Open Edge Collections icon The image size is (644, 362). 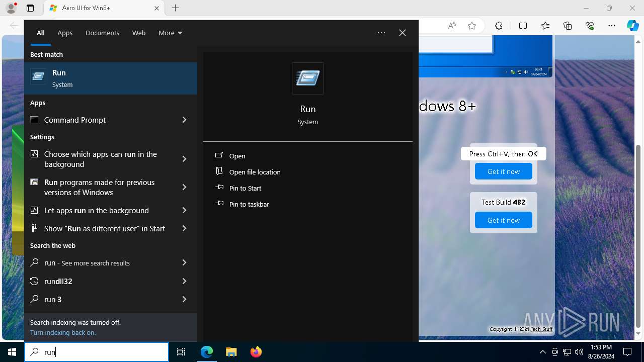coord(568,26)
